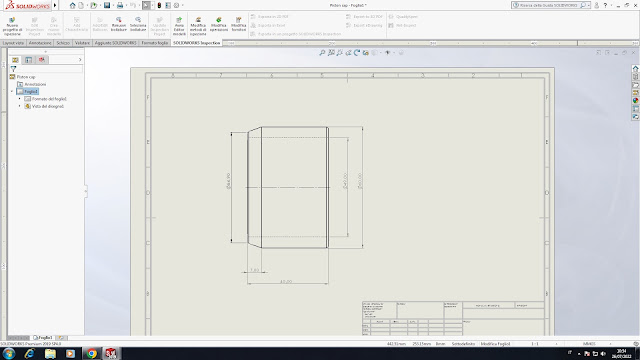
Task: Expand the SOLIDWORKS menu arrow
Action: 55,5
